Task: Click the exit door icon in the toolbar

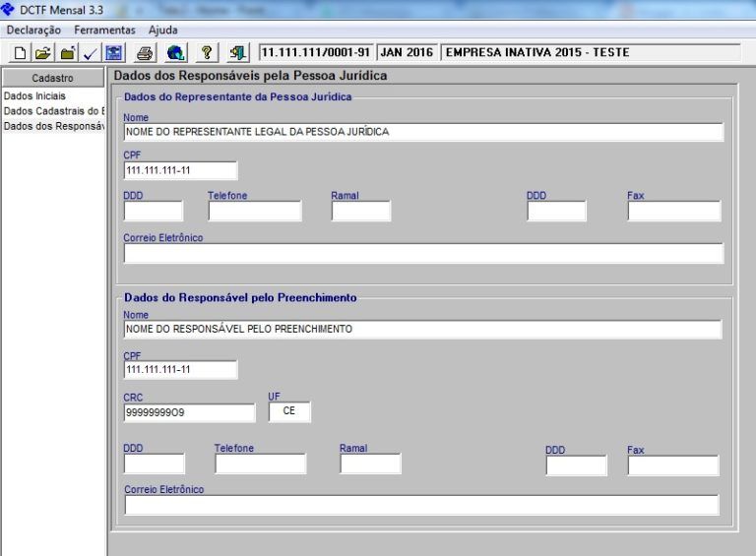Action: click(x=237, y=52)
